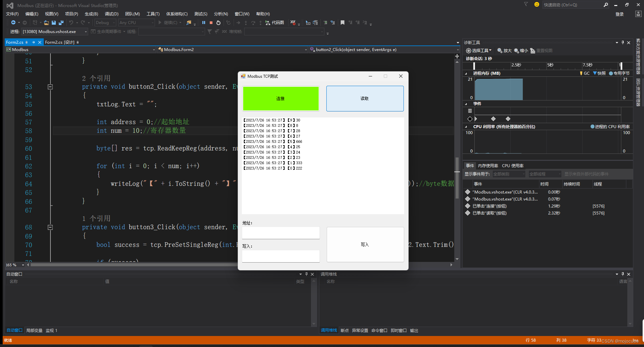The width and height of the screenshot is (644, 347).
Task: Open the Any CPU platform dropdown
Action: (x=136, y=23)
